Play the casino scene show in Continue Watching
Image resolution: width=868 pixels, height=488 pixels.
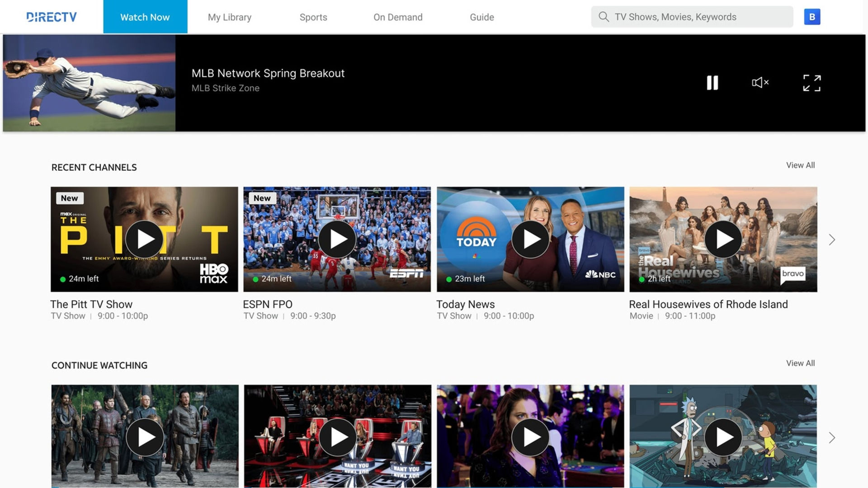pos(530,437)
